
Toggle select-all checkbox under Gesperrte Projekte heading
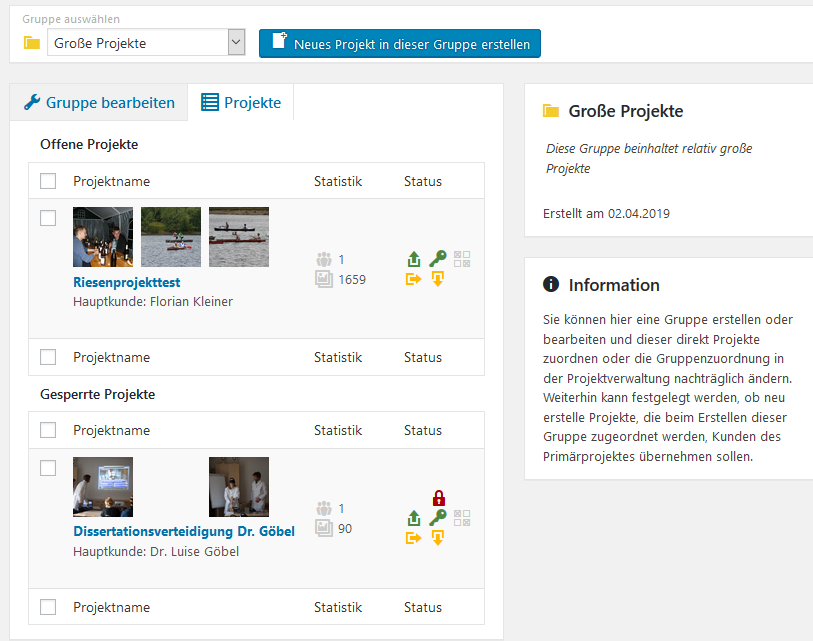(x=48, y=430)
